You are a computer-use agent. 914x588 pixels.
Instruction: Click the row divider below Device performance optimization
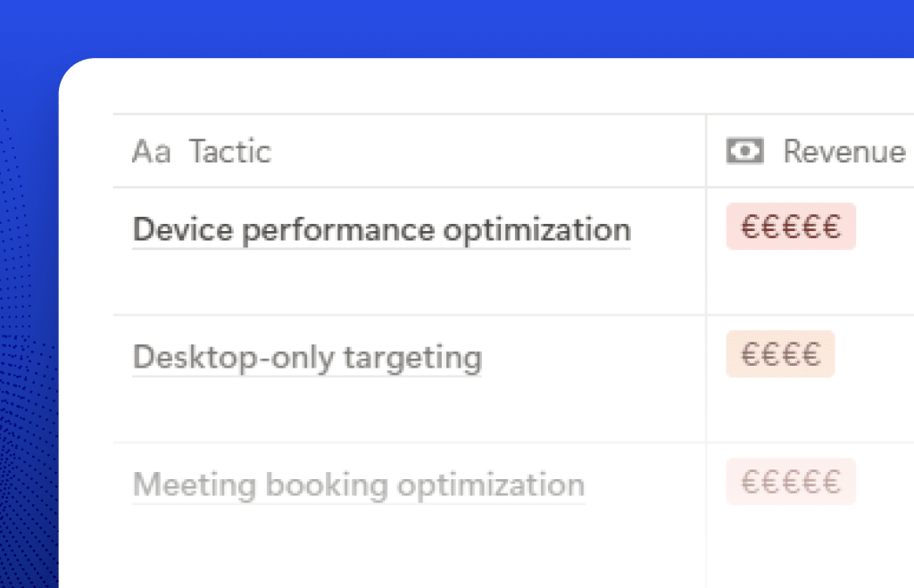coord(409,315)
